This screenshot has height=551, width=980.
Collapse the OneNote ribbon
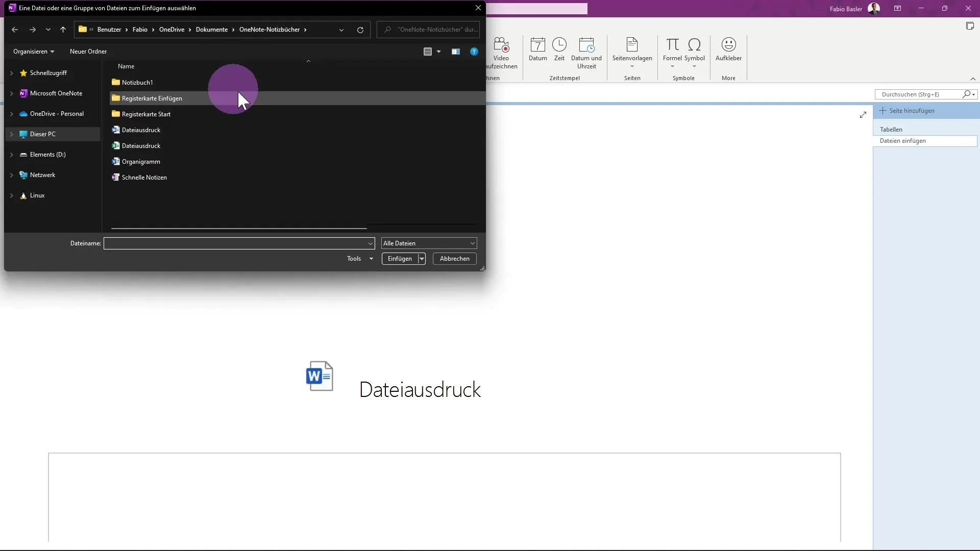pyautogui.click(x=973, y=79)
